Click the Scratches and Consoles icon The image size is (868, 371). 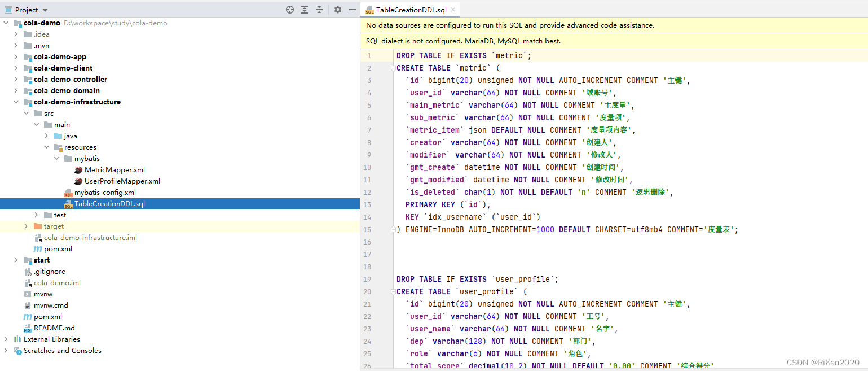[17, 351]
